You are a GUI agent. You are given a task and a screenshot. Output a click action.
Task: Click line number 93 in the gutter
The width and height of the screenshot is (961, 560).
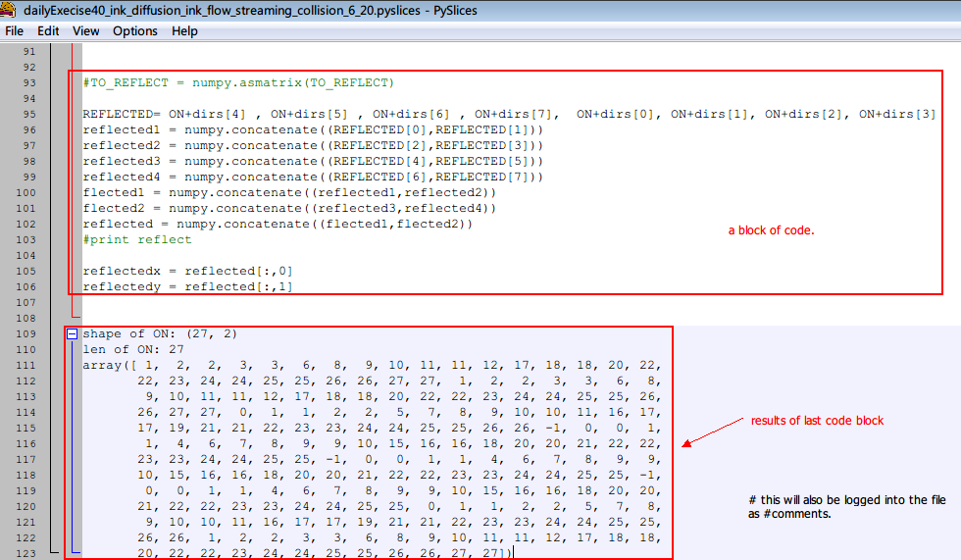(x=29, y=82)
